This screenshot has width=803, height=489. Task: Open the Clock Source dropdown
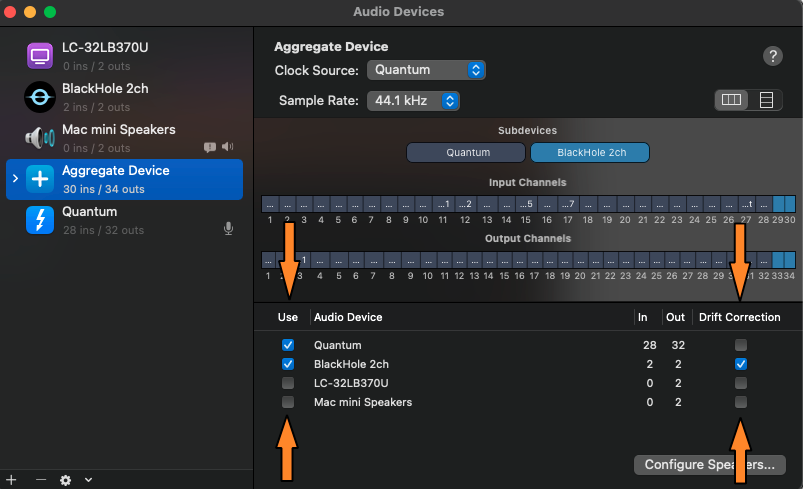tap(426, 70)
